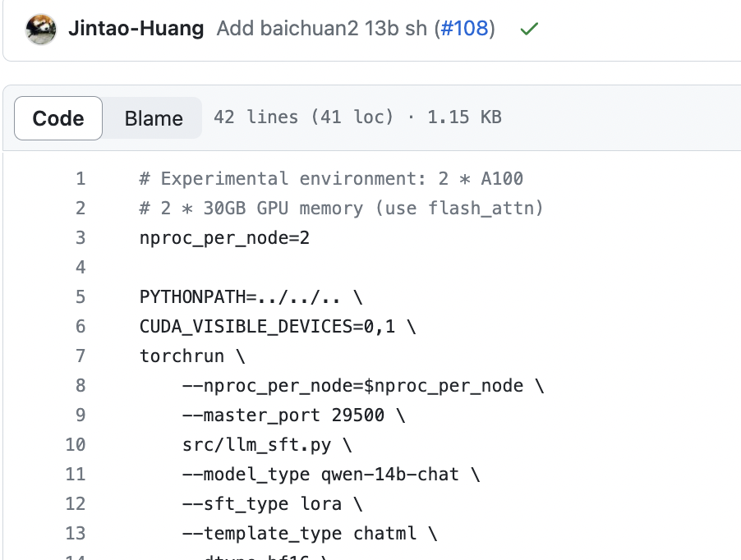741x560 pixels.
Task: Click line number 7 beside torchrun
Action: pos(80,356)
